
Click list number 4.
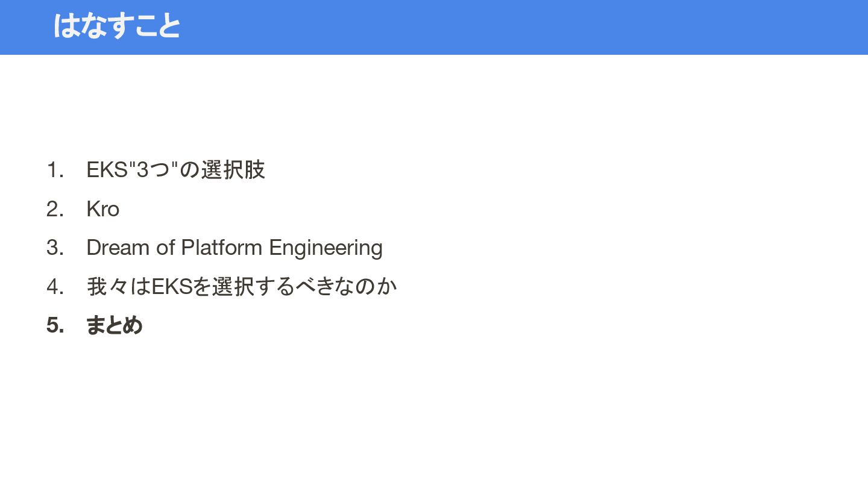coord(55,286)
